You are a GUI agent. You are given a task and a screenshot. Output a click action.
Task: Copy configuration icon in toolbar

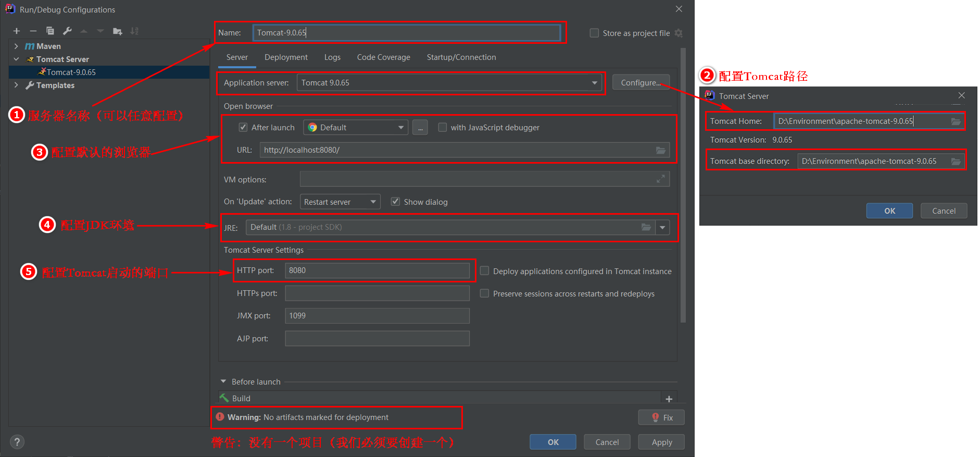(x=50, y=31)
